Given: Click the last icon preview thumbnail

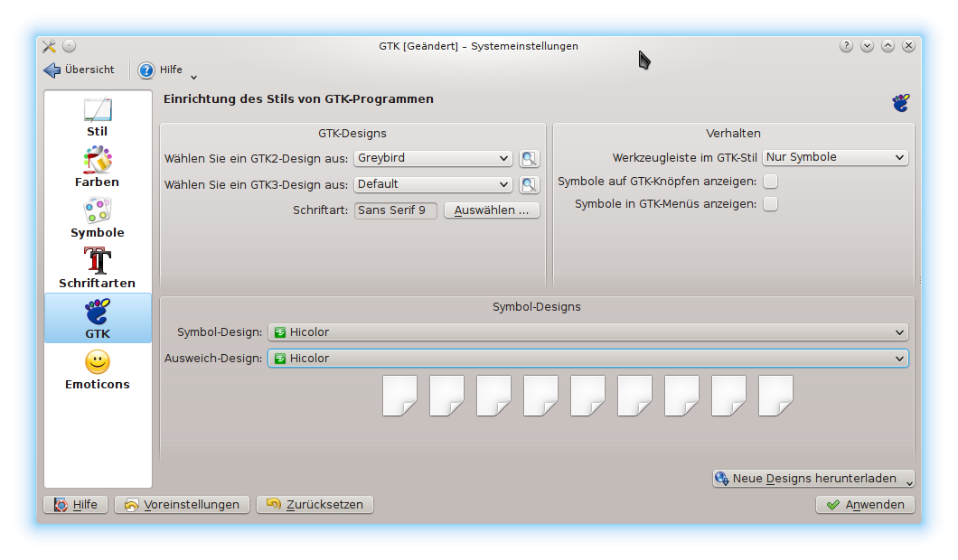Looking at the screenshot, I should (776, 396).
